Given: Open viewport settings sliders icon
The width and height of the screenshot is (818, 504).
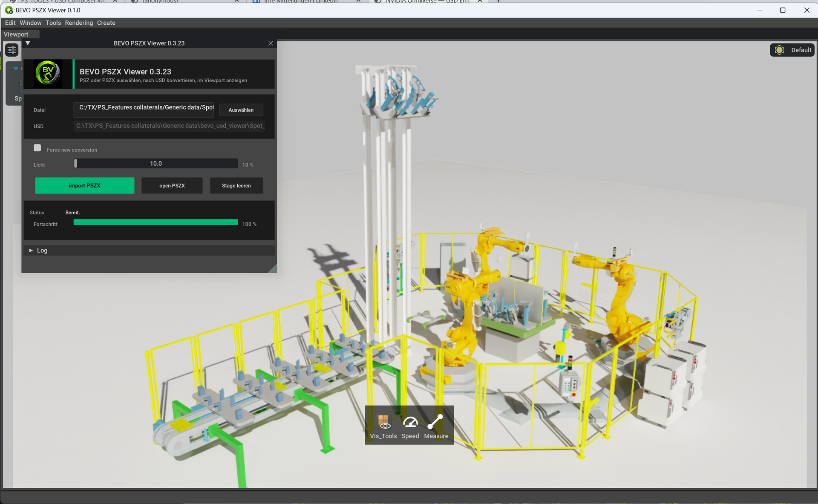Looking at the screenshot, I should 12,50.
